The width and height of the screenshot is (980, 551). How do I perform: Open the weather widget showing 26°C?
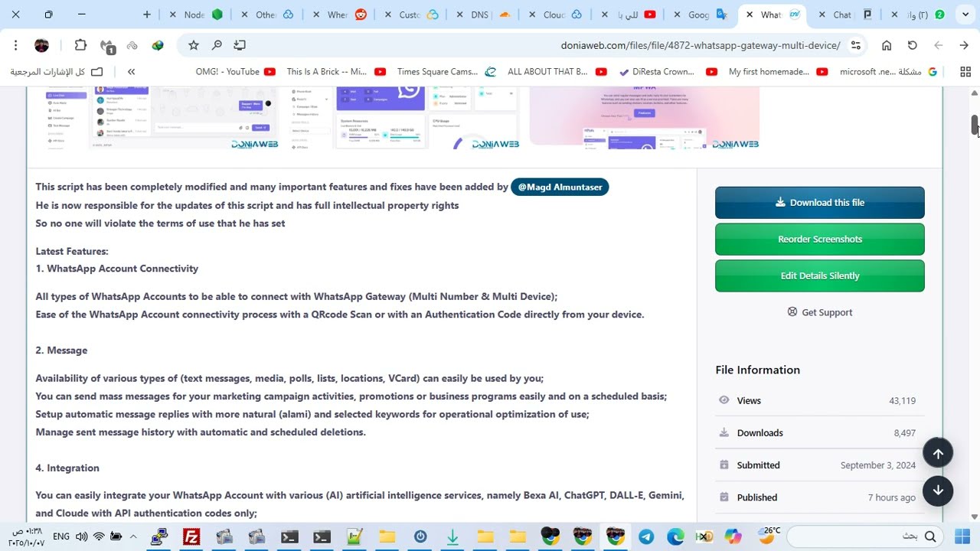pos(769,534)
